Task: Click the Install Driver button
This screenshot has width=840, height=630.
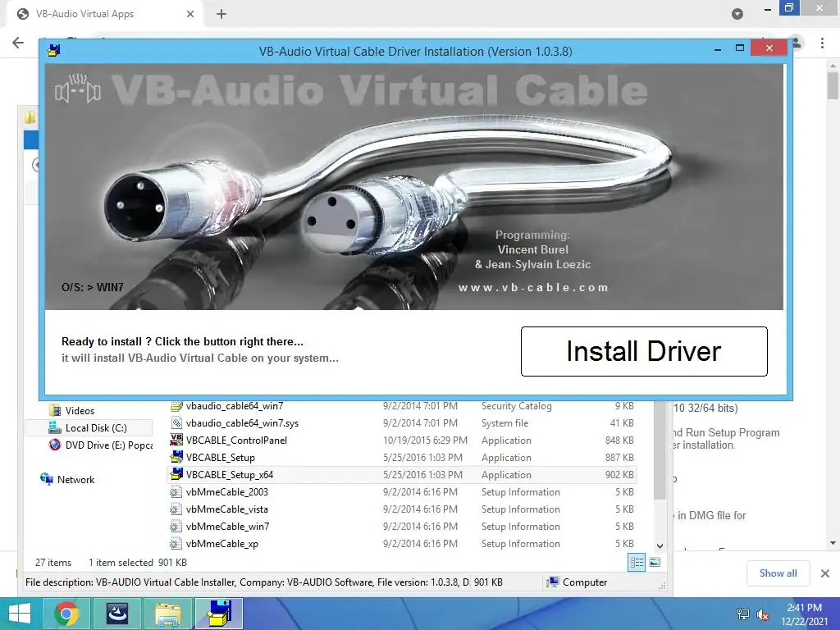Action: [x=644, y=351]
